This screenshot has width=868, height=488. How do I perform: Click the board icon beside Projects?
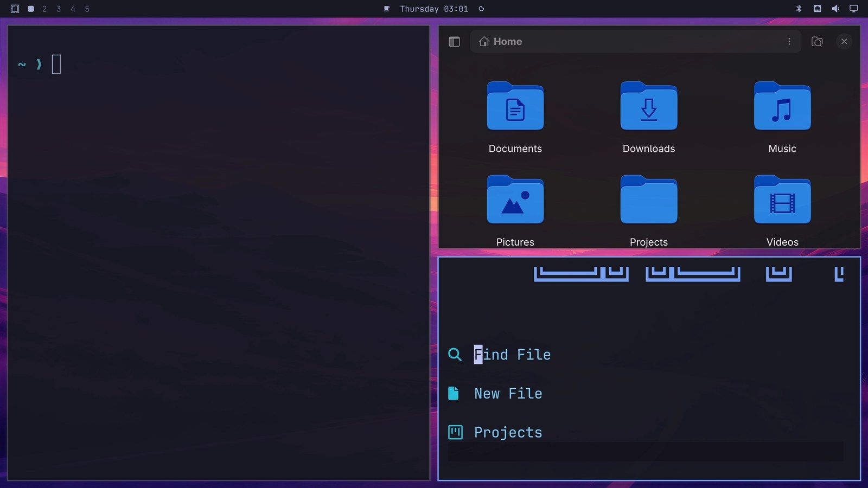tap(455, 432)
